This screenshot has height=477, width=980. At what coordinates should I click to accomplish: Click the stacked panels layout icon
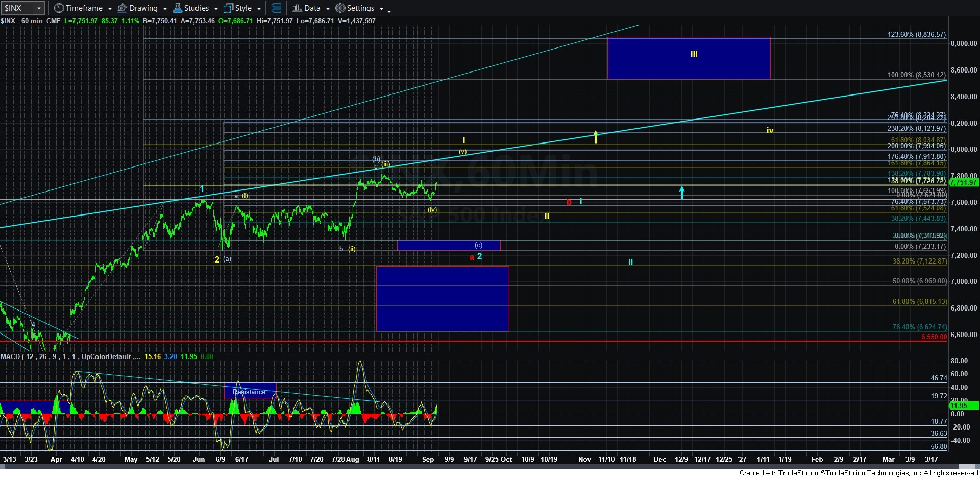point(276,8)
